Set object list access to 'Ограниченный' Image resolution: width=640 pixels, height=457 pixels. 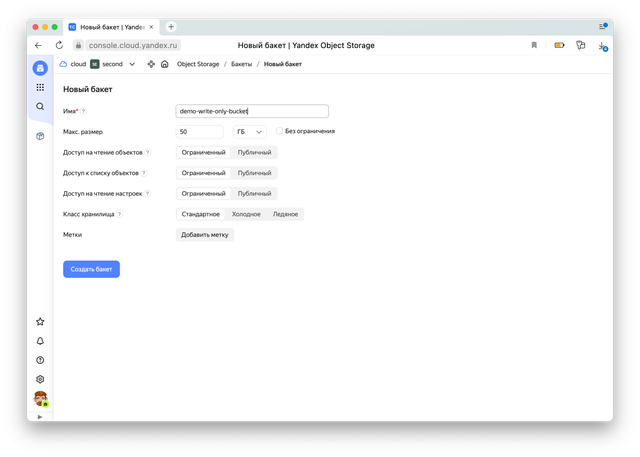pyautogui.click(x=203, y=173)
